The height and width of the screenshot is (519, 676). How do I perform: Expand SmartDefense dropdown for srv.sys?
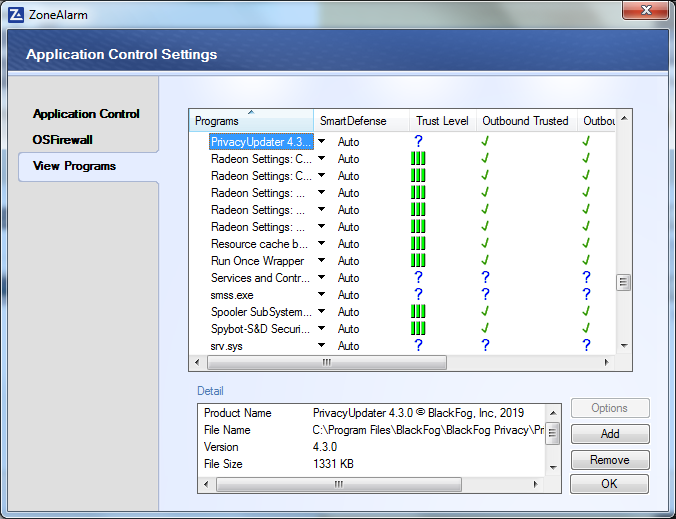click(322, 346)
